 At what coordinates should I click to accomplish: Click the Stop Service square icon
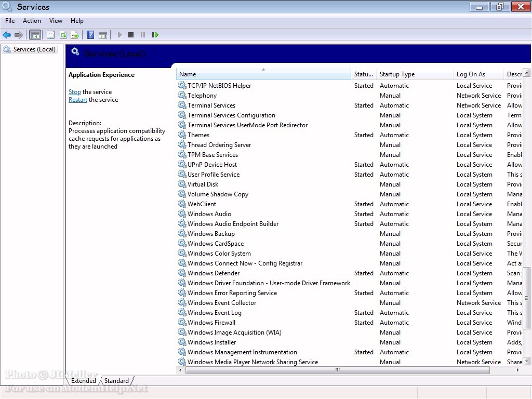131,35
